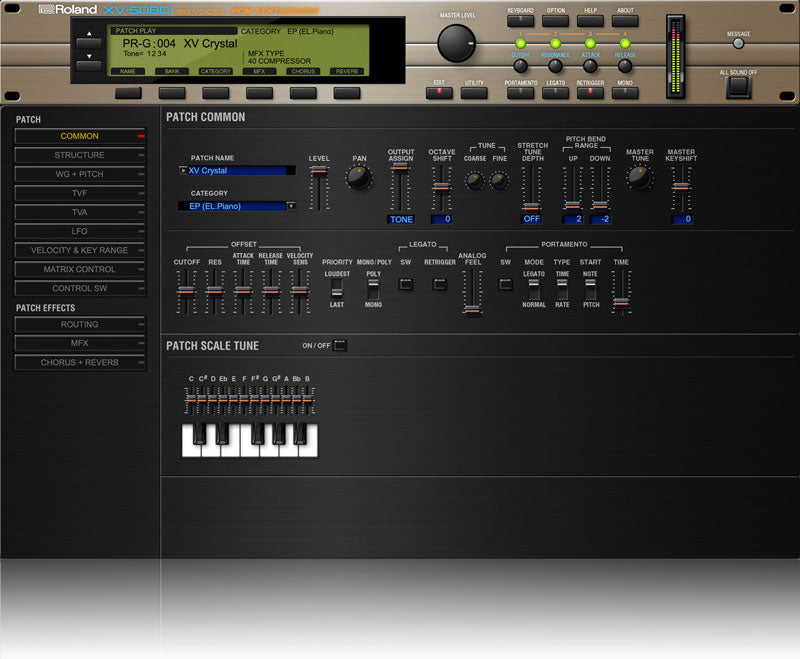Screen dimensions: 800x659
Task: Toggle Patch Scale Tune ON/OFF switch
Action: click(340, 345)
